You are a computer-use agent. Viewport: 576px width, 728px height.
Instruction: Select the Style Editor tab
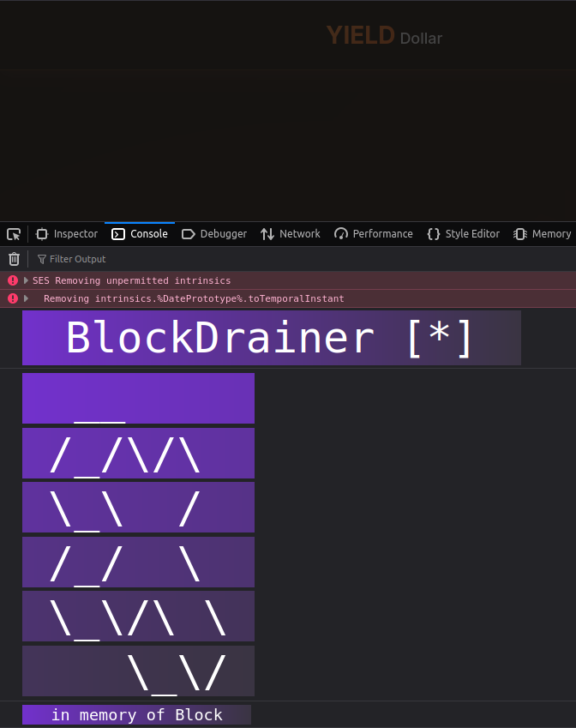point(463,234)
